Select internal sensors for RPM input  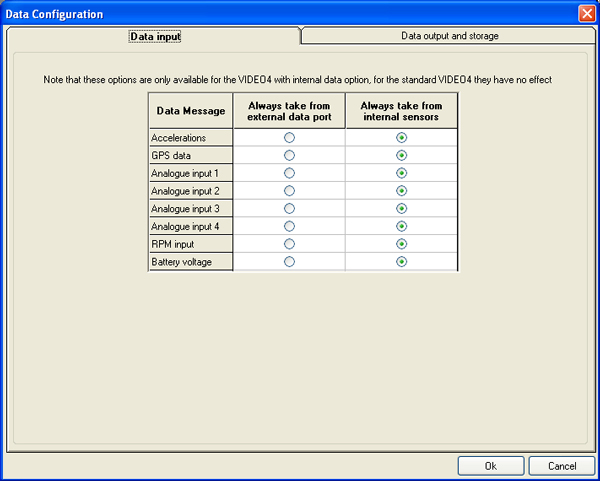coord(401,244)
